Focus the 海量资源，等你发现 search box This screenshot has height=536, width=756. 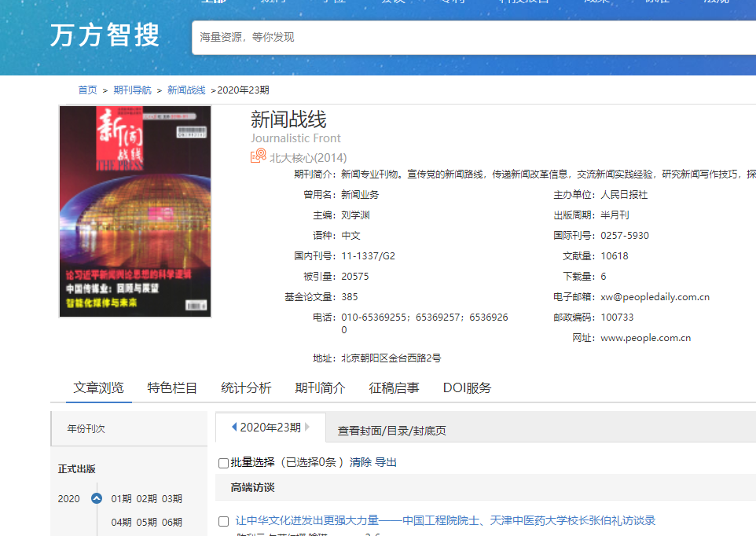[x=472, y=37]
